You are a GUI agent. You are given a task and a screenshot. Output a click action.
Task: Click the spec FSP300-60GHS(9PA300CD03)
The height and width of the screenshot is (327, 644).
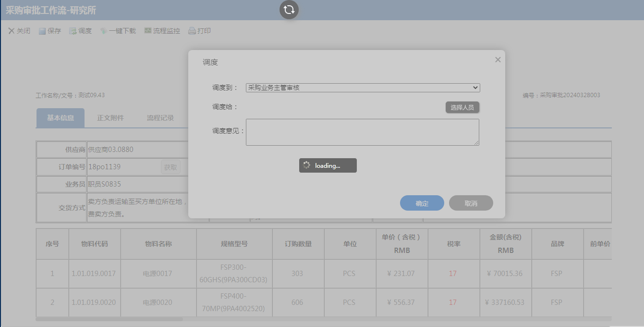[x=234, y=274]
